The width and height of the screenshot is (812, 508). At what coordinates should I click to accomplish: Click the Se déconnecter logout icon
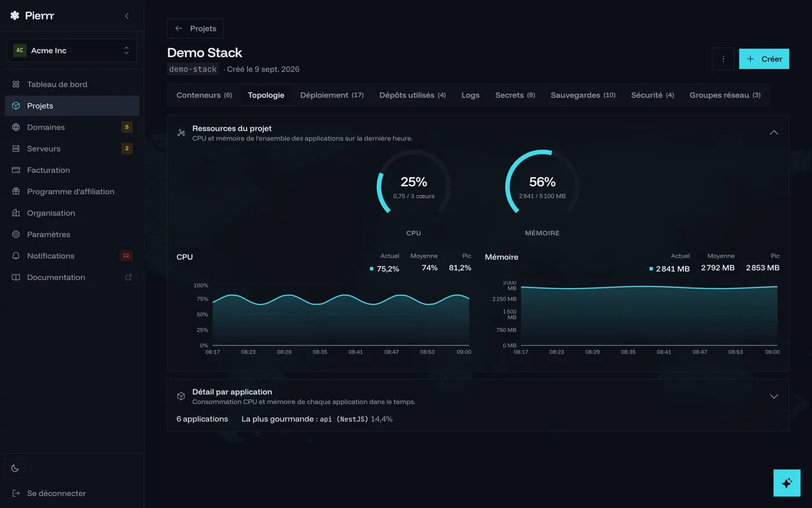16,493
